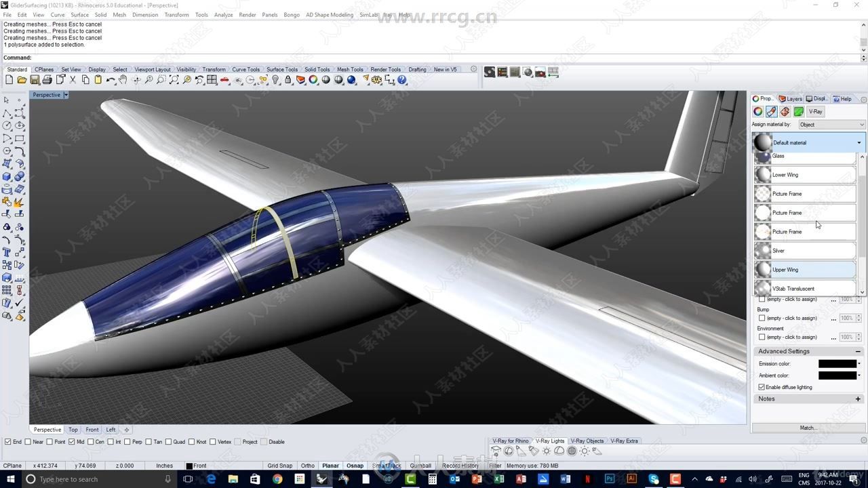This screenshot has height=488, width=868.
Task: Click the V-Ray sun light icon
Action: click(585, 451)
